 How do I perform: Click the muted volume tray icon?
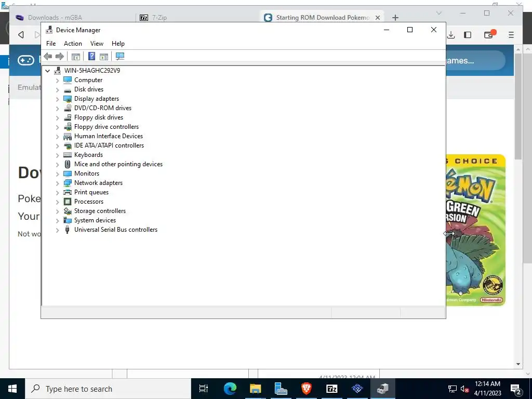[465, 389]
